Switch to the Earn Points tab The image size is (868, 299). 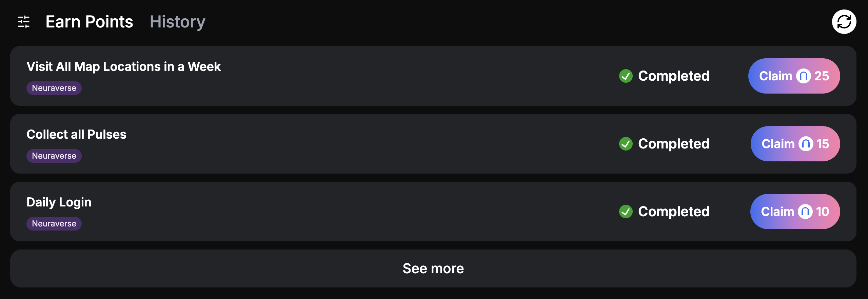click(x=89, y=22)
